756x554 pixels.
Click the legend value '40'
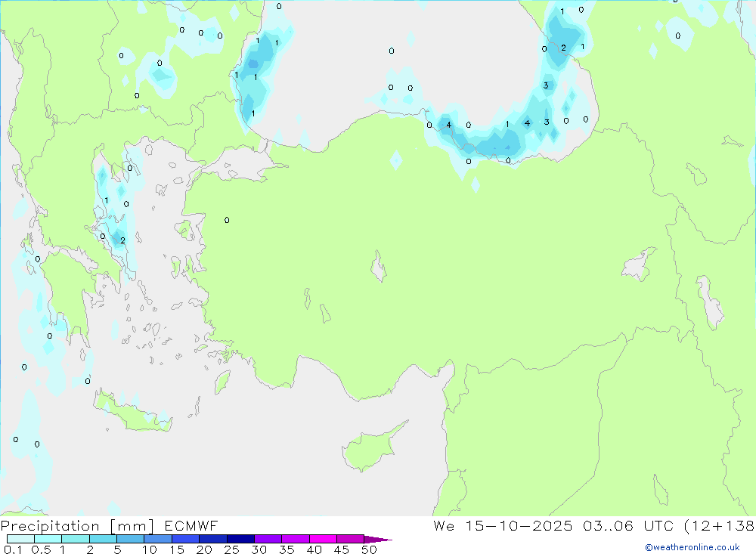(x=314, y=549)
